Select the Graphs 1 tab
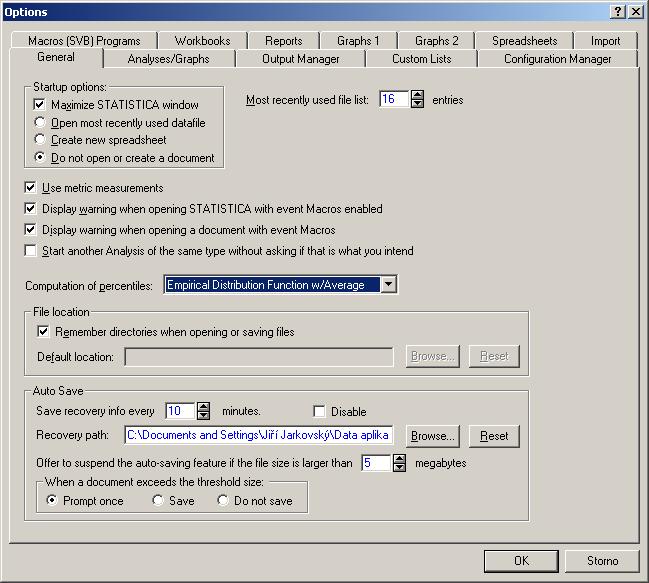Image resolution: width=649 pixels, height=583 pixels. point(358,41)
